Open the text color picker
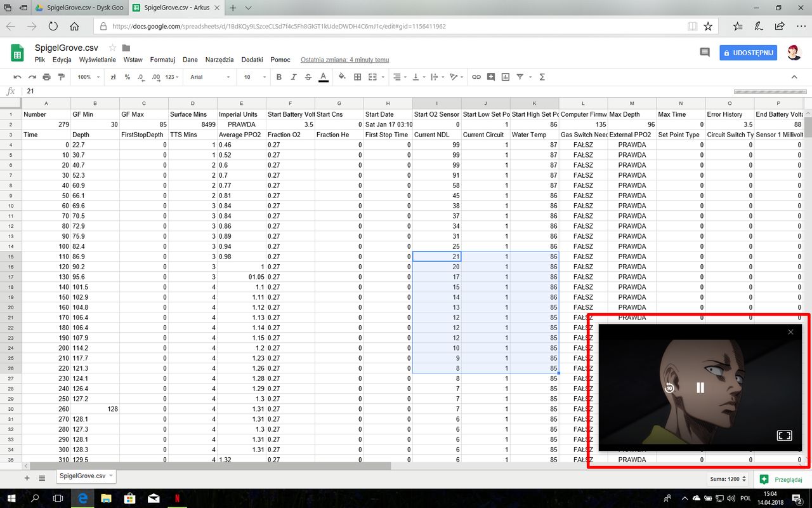 324,77
